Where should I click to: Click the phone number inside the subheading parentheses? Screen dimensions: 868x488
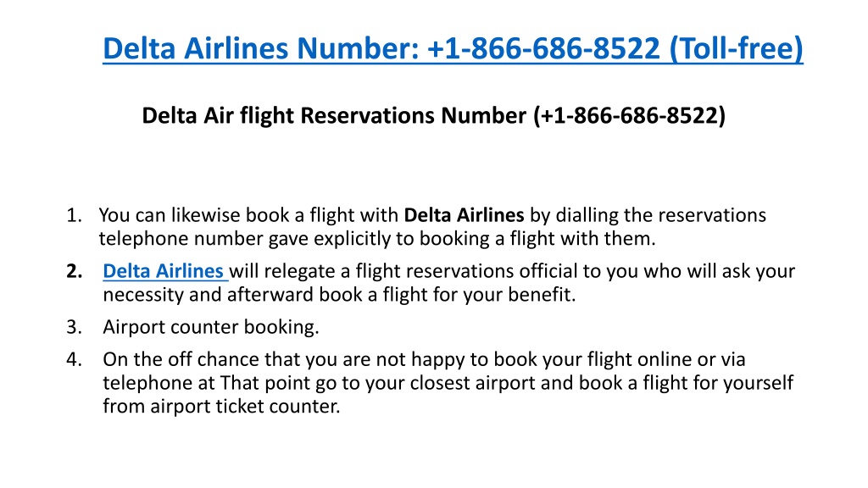coord(630,115)
